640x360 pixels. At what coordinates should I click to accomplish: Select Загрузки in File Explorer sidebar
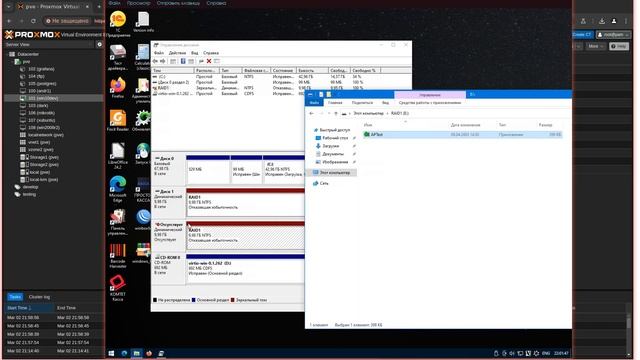[x=327, y=146]
